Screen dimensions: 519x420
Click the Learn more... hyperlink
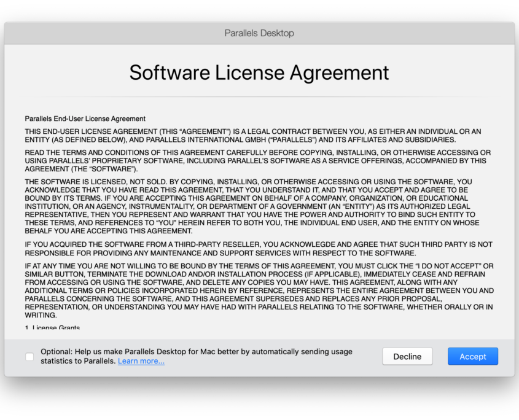(141, 361)
